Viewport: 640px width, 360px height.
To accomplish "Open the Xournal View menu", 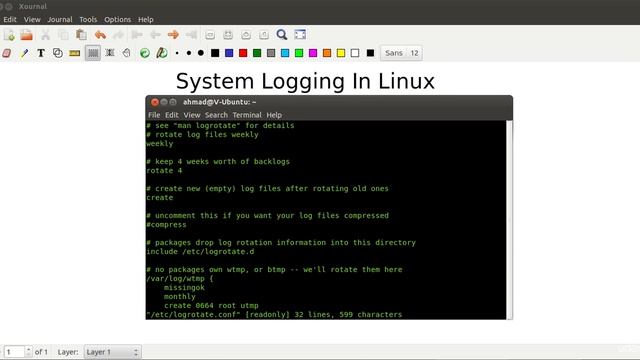I will click(x=32, y=20).
